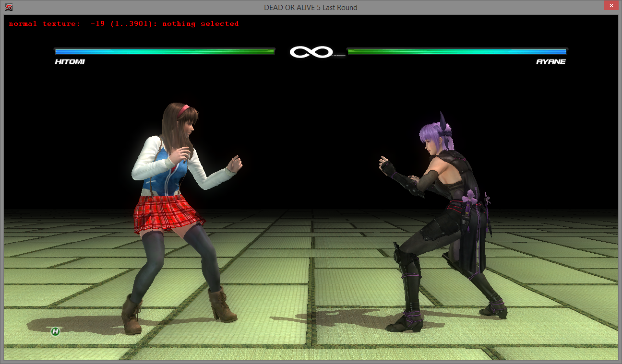
Task: Click the infinity timer symbol
Action: (x=311, y=52)
